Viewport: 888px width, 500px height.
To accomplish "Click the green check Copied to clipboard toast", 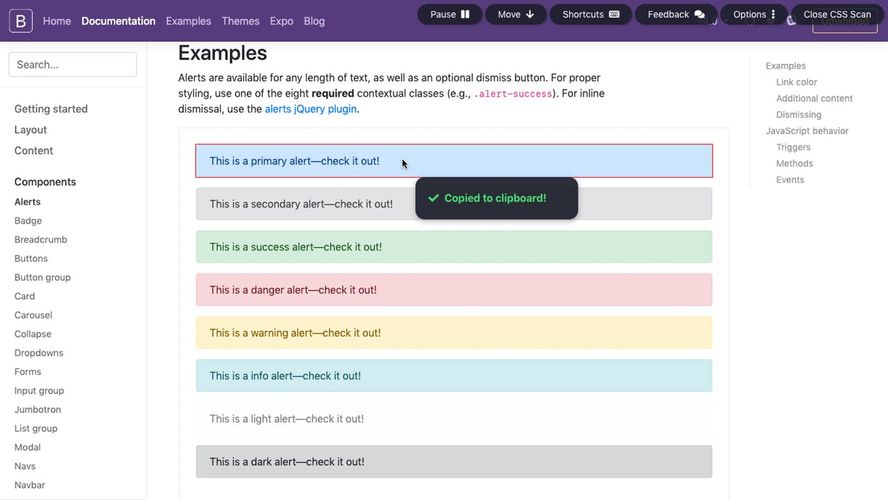I will [x=497, y=198].
